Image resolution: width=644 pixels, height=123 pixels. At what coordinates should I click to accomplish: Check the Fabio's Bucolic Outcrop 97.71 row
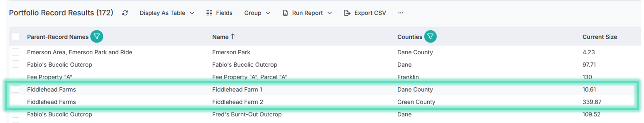16,64
